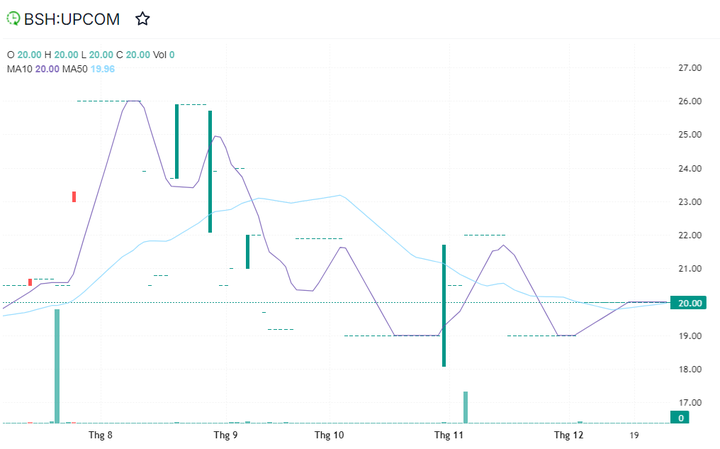Click the volume bar near Thg 11
720x449 pixels.
(465, 407)
